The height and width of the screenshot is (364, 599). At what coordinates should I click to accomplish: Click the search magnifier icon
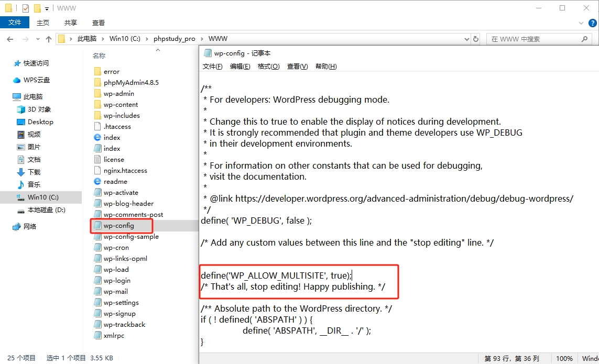click(x=584, y=39)
